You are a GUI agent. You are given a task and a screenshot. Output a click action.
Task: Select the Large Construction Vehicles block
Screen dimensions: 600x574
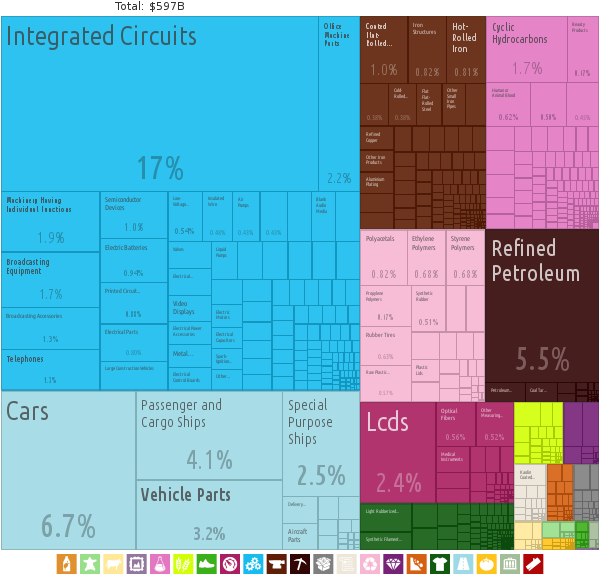[134, 376]
